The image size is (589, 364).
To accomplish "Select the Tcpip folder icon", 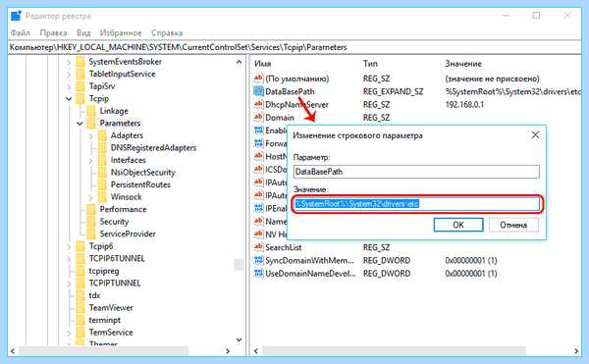I will click(x=80, y=99).
